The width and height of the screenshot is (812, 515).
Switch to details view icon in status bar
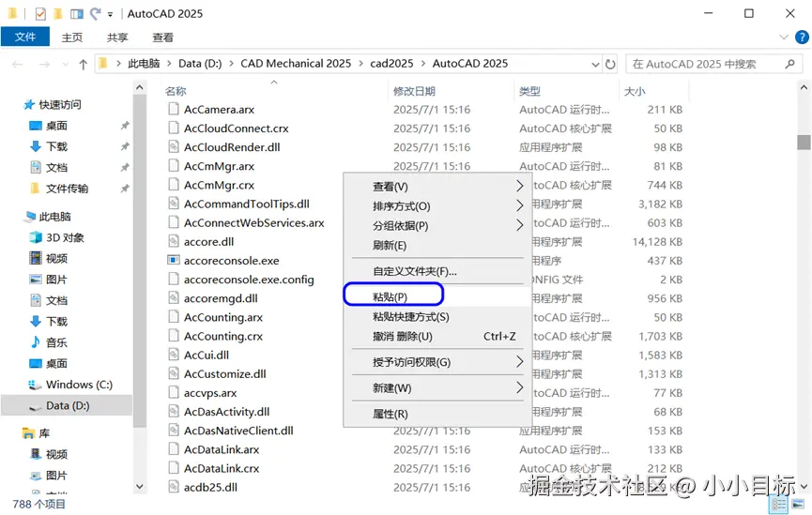click(x=779, y=504)
